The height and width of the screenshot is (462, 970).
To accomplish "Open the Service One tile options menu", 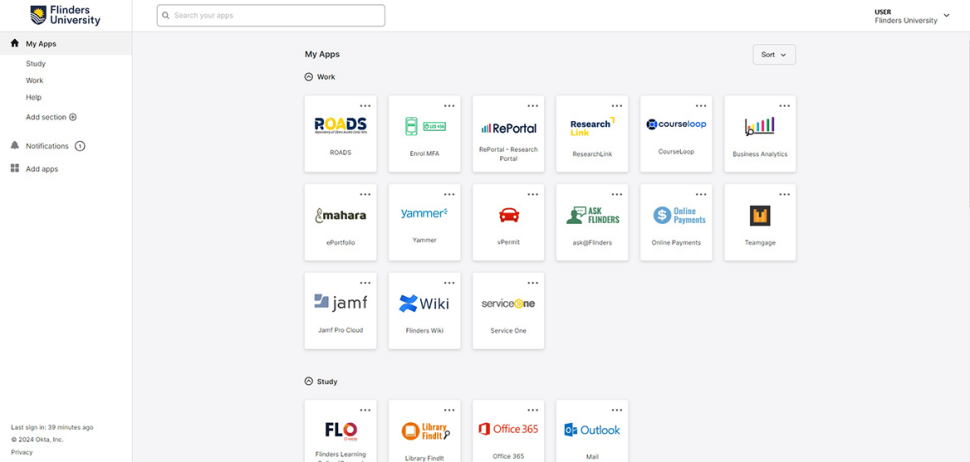I will tap(533, 283).
